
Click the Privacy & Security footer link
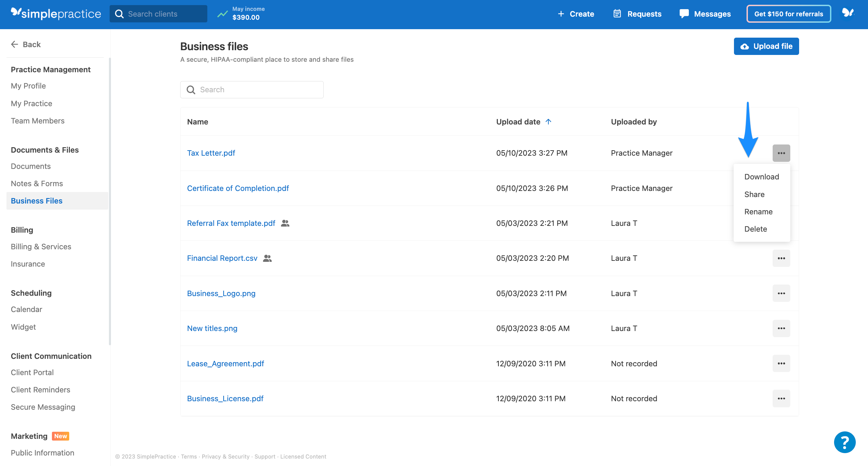[x=226, y=457]
